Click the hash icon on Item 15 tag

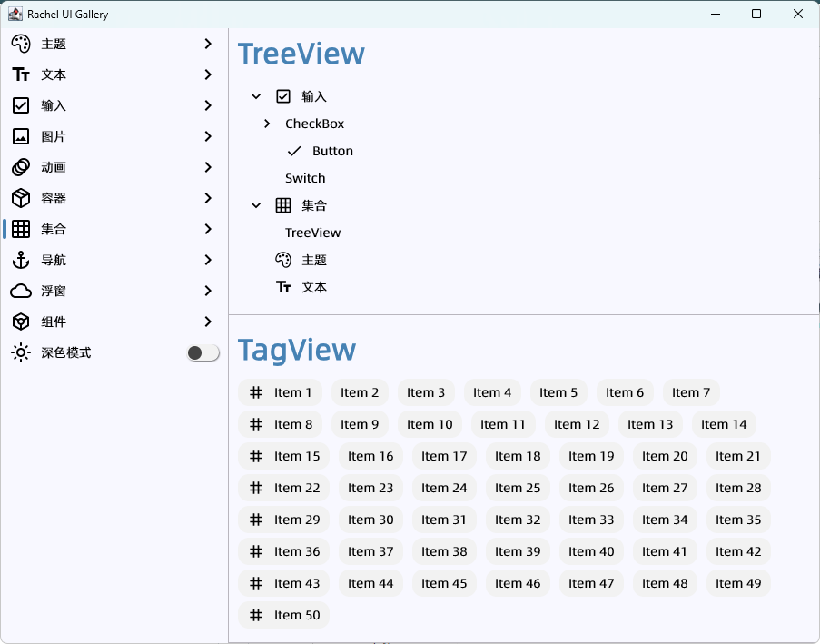click(256, 456)
